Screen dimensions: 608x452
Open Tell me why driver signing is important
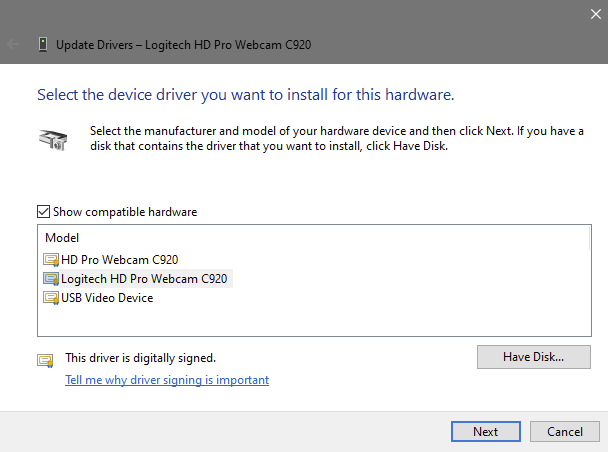167,380
